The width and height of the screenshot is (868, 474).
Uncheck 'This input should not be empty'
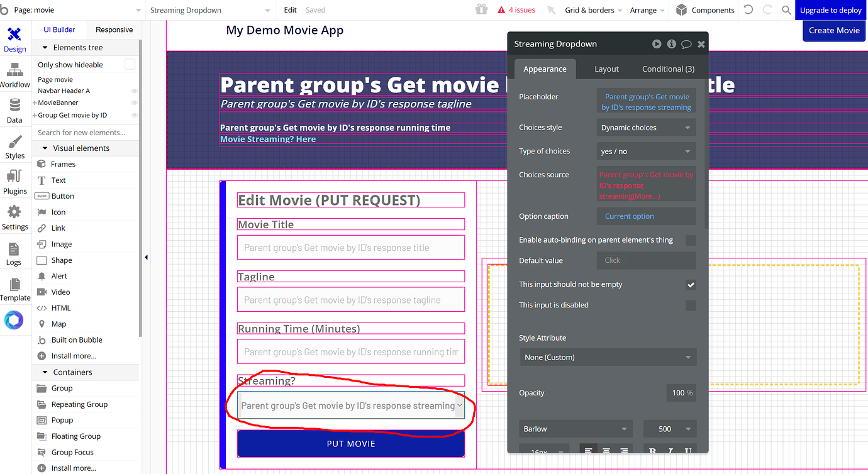point(691,284)
